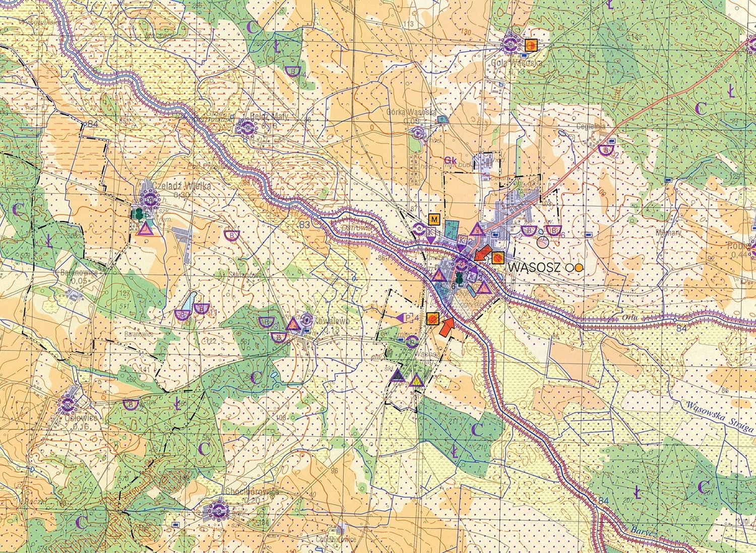Click the purple circular symbol at Osłowice
Image resolution: width=756 pixels, height=553 pixels.
pos(68,404)
